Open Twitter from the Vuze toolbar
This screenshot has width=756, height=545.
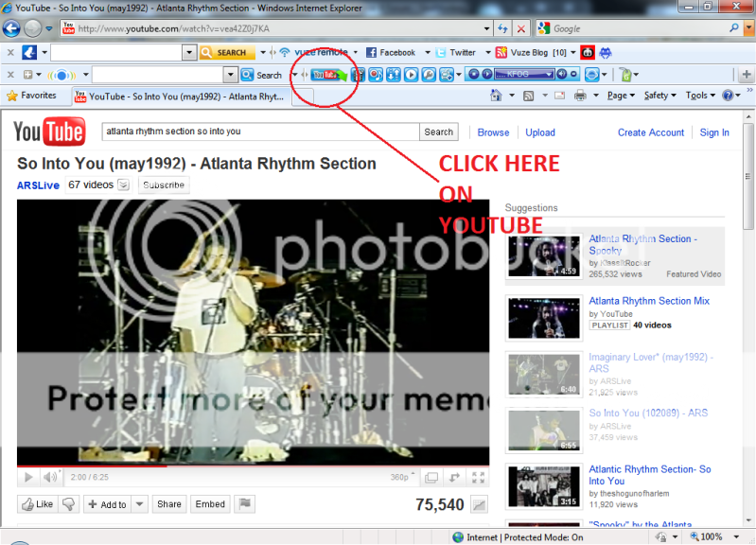456,53
